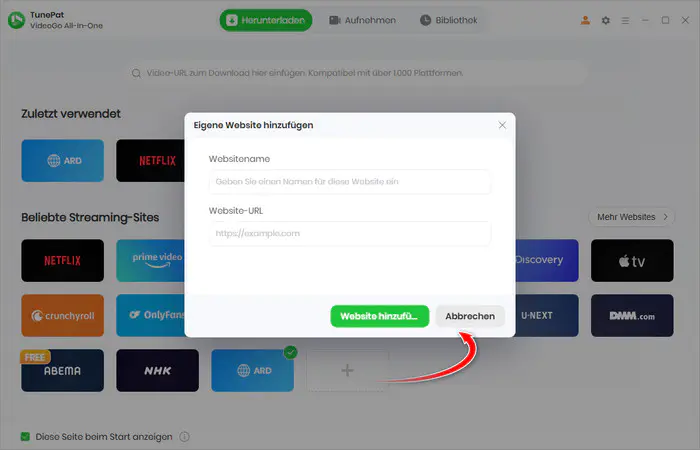
Task: Open the user account icon
Action: tap(585, 21)
